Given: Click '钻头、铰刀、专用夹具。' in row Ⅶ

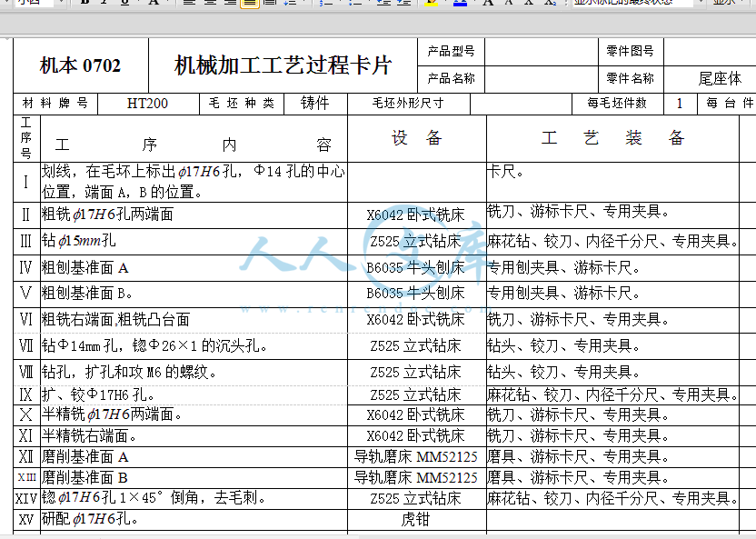Looking at the screenshot, I should coord(563,345).
